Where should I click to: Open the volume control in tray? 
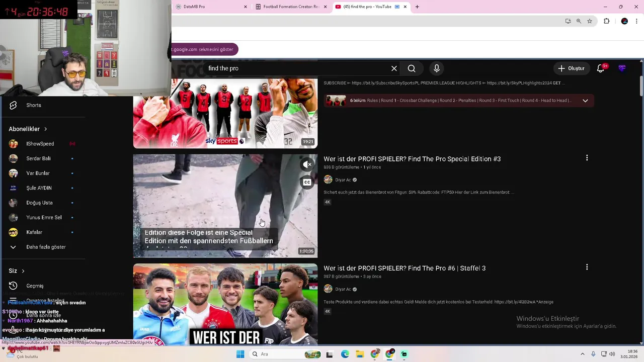pos(612,354)
